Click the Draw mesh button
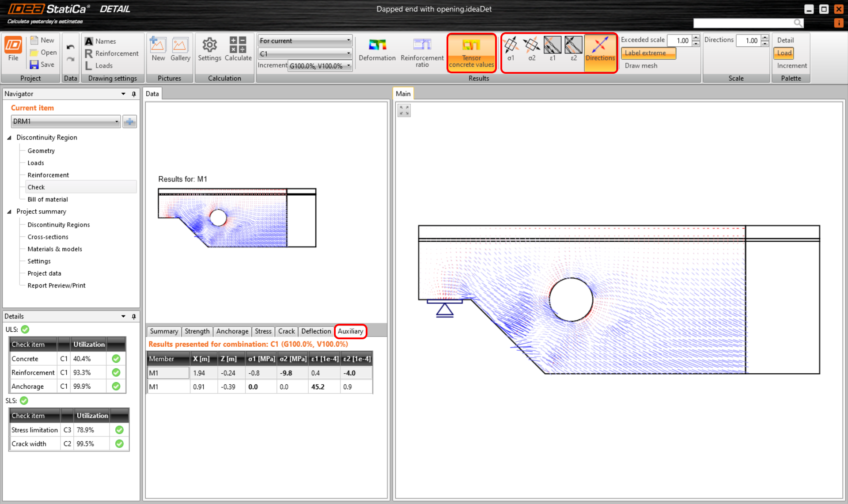The width and height of the screenshot is (848, 504). click(641, 65)
